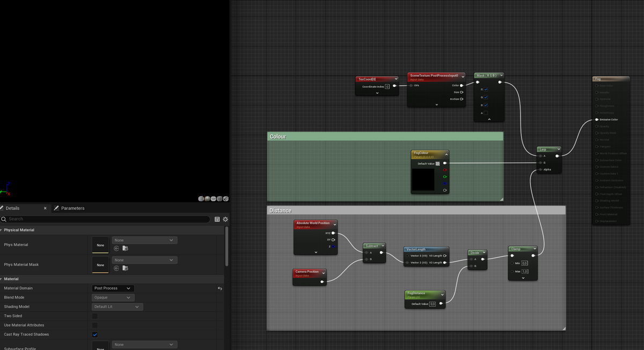Enable the Two Sided checkbox

click(95, 316)
